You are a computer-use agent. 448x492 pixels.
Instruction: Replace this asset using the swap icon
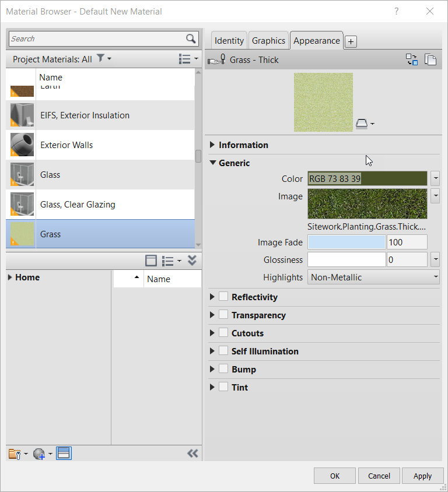[x=412, y=59]
